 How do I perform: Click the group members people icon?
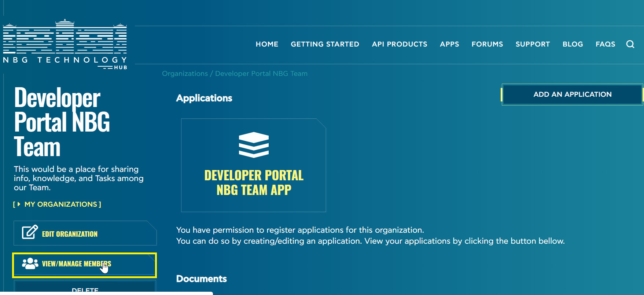pos(30,263)
